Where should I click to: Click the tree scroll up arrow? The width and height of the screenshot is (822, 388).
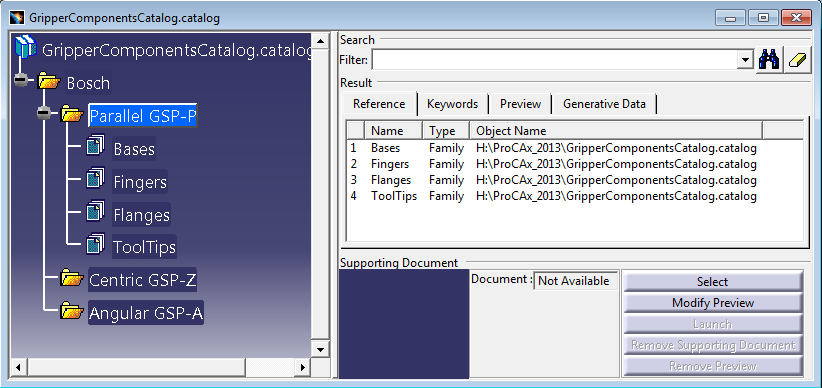point(320,41)
